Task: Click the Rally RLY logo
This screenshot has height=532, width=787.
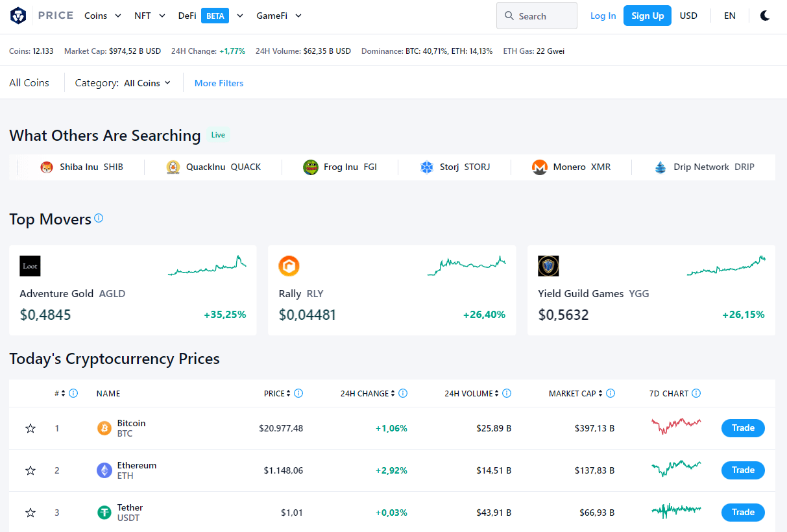Action: tap(289, 266)
